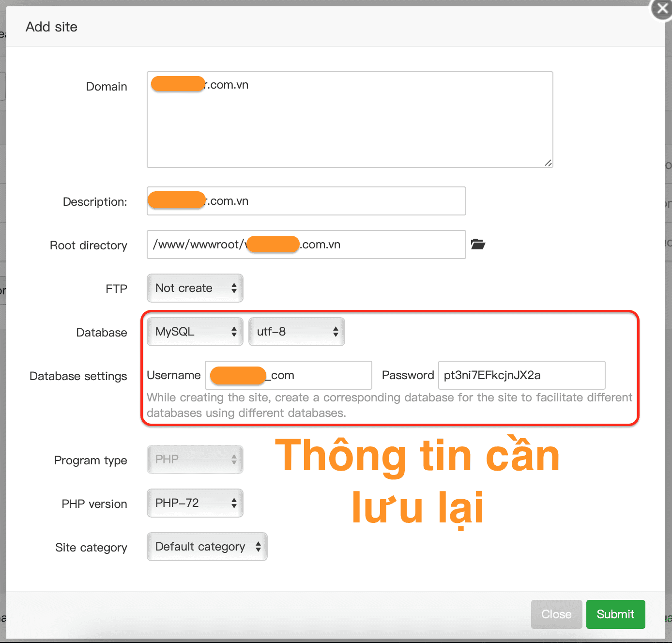Open the MySQL database type dropdown
Viewport: 672px width, 643px height.
point(195,332)
